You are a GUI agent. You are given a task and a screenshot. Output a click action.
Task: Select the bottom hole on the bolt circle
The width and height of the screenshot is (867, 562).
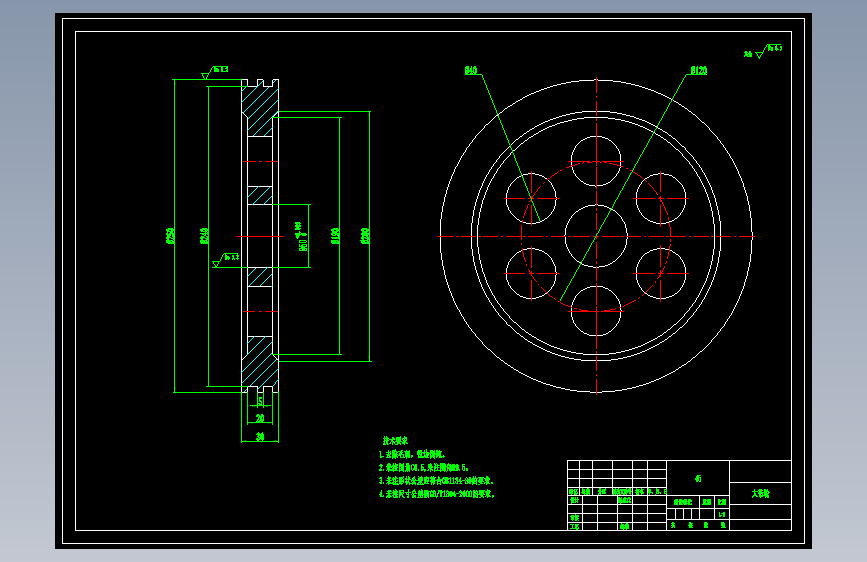[596, 311]
